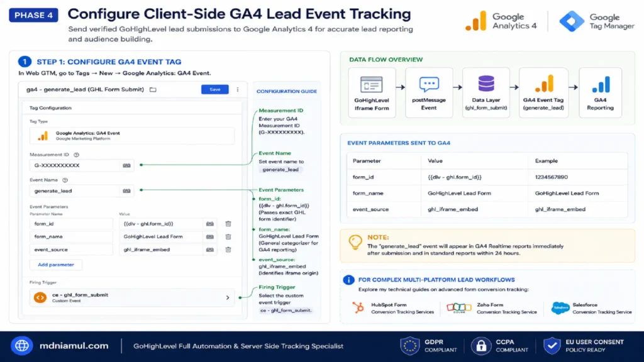Click the postMessage Event flow icon
Viewport: 644px width, 362px height.
pos(429,84)
